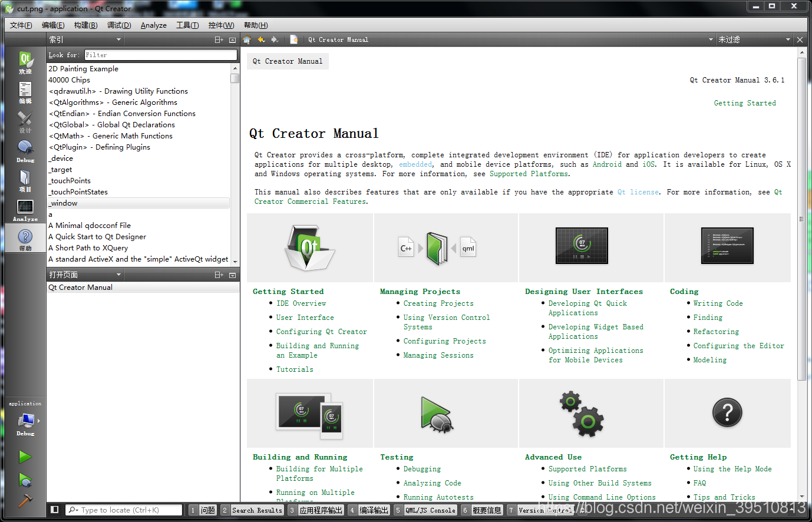This screenshot has height=522, width=812.
Task: Click the Managing Projects thumbnail image
Action: point(437,248)
